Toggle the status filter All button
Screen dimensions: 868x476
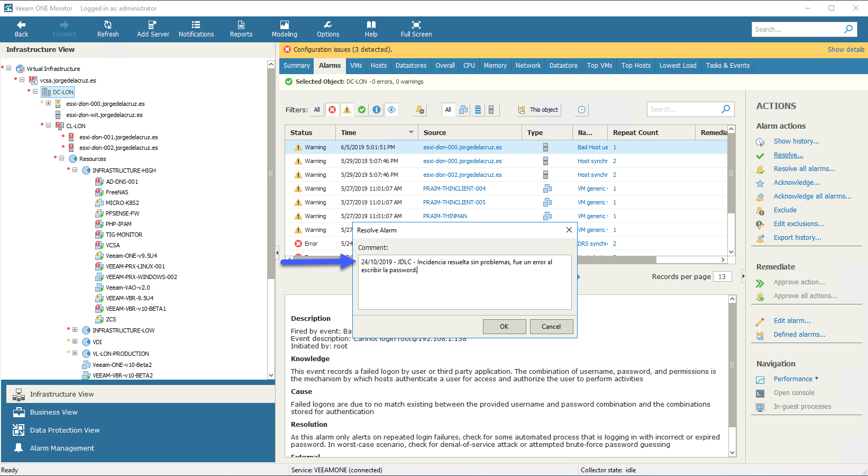(x=317, y=110)
